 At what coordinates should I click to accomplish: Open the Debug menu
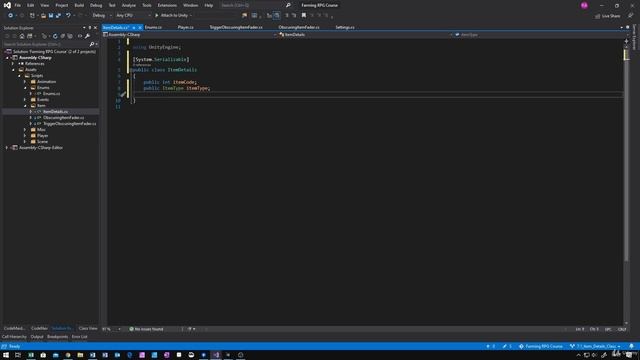96,5
